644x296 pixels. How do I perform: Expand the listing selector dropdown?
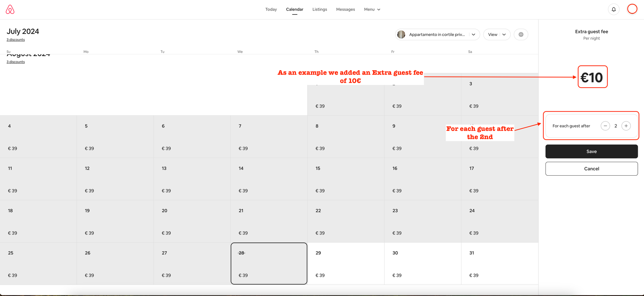(x=473, y=34)
